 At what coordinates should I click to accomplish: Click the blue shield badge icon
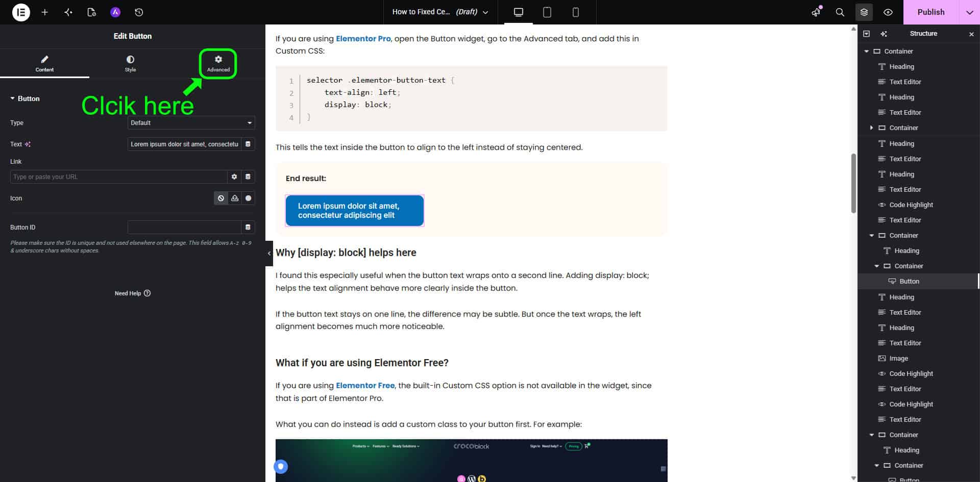(x=281, y=466)
